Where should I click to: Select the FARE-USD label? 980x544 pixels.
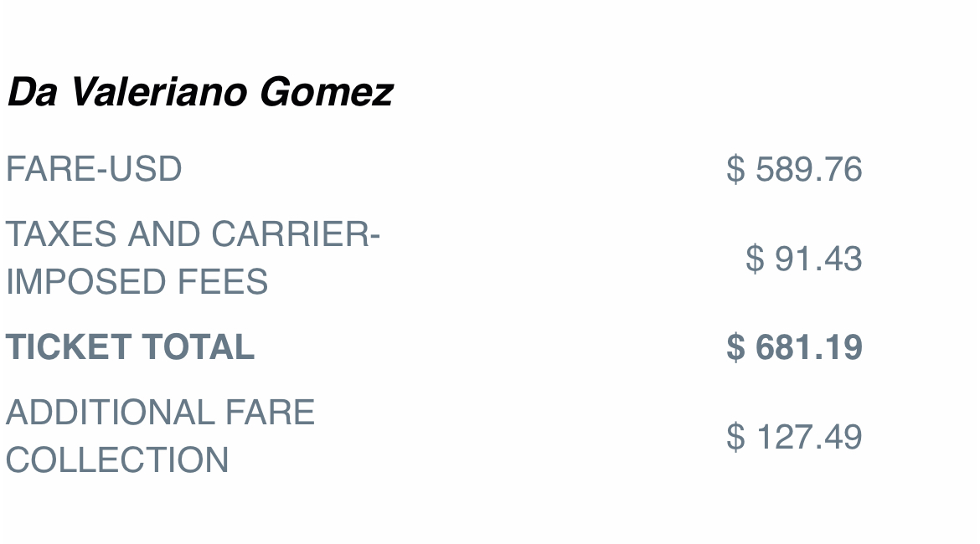(94, 169)
